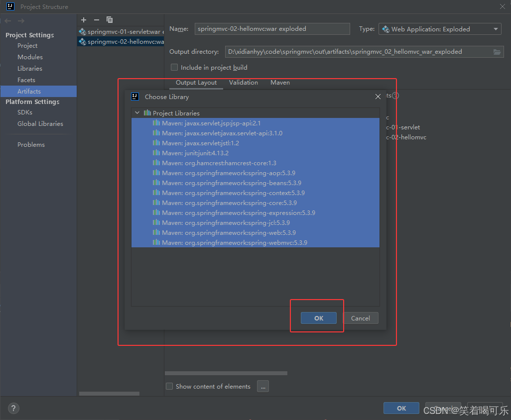Image resolution: width=511 pixels, height=420 pixels.
Task: Enable Show content of elements
Action: point(169,387)
